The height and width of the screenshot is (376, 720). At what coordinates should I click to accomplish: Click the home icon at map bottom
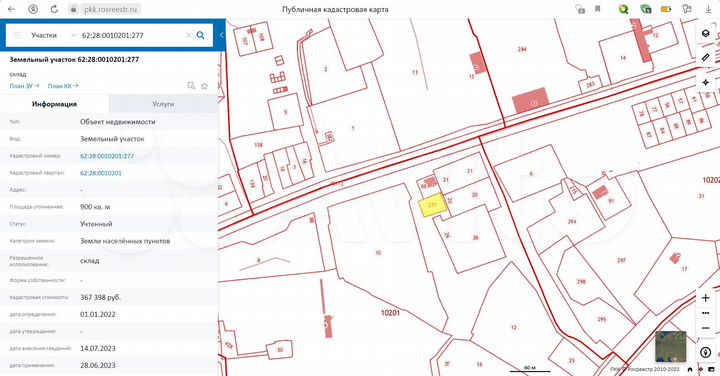point(690,369)
